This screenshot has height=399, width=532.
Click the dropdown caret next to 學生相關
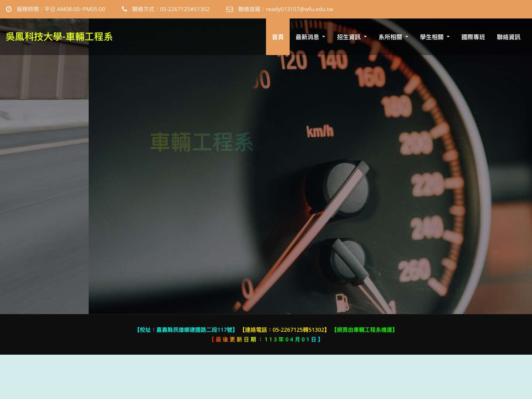pos(448,37)
